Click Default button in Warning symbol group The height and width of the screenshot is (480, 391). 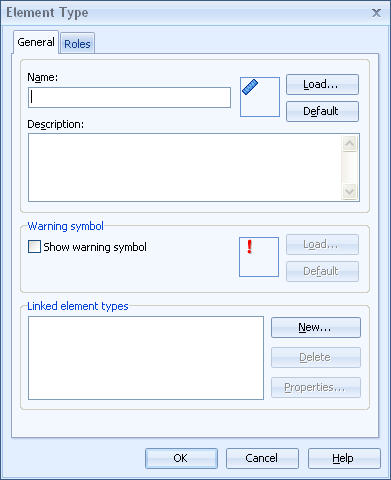click(x=322, y=271)
